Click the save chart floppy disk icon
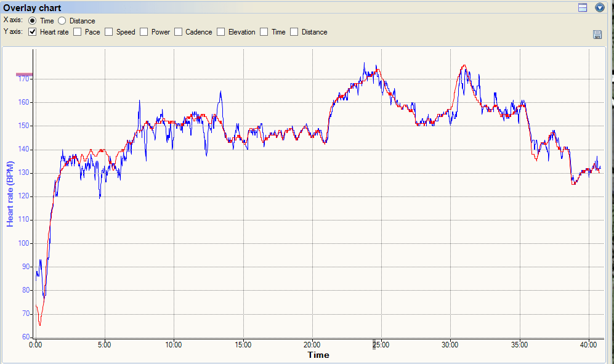Screen dimensions: 614x364 [597, 34]
